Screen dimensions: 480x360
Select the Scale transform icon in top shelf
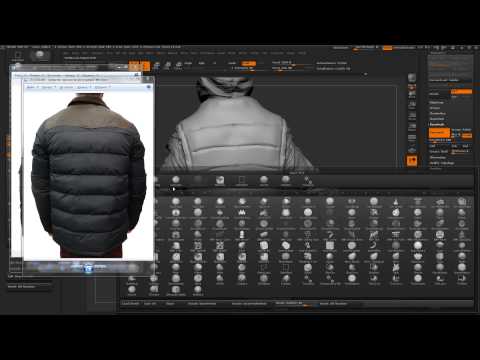pos(168,66)
